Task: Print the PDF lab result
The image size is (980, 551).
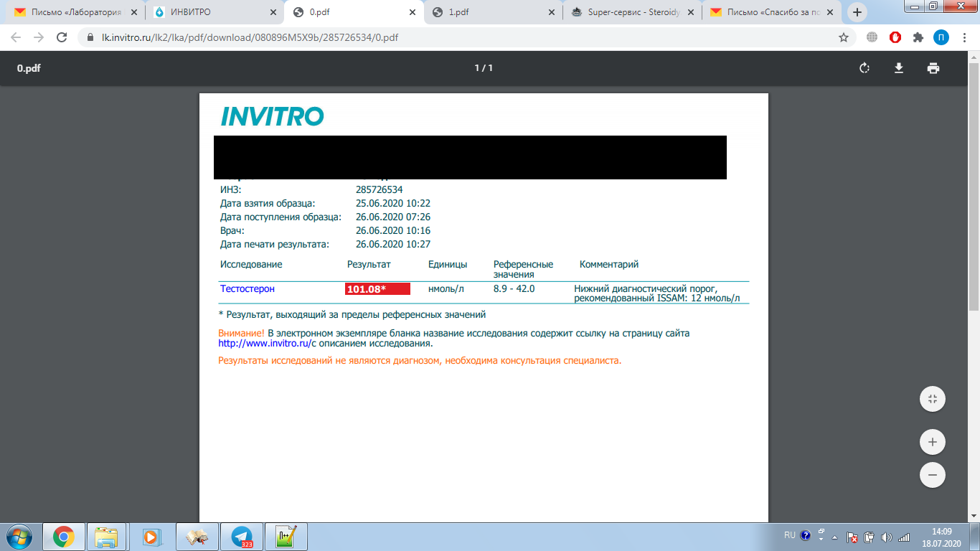Action: click(933, 68)
